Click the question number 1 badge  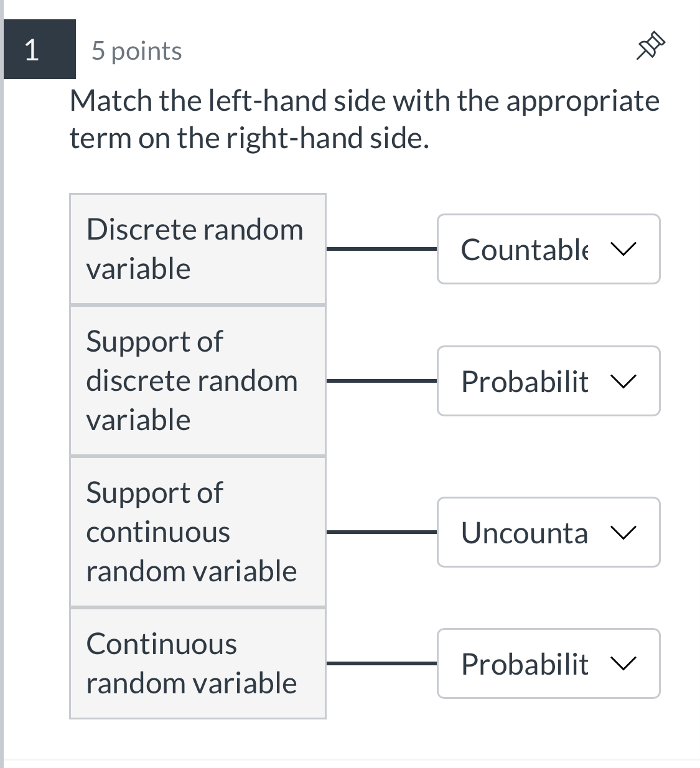(31, 50)
